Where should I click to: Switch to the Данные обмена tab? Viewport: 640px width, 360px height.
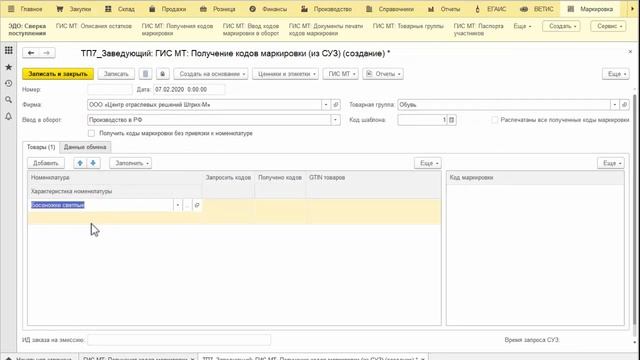click(x=85, y=147)
